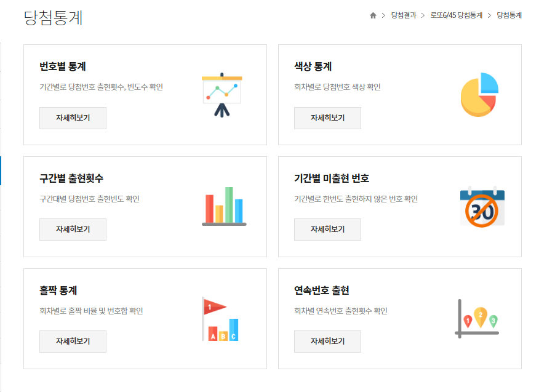Screen dimensions: 555x392
Task: Open the 로또6/45 당첨통계 breadcrumb link
Action: tap(457, 15)
